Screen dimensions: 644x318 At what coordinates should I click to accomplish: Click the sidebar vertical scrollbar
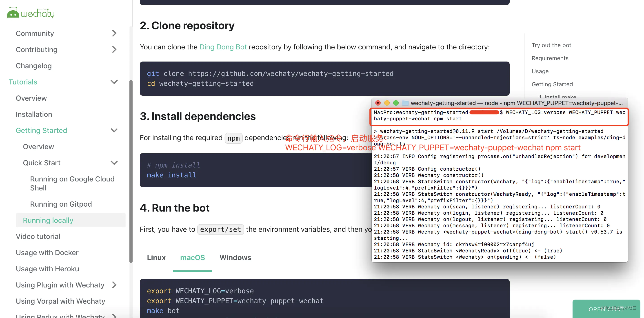click(x=131, y=171)
